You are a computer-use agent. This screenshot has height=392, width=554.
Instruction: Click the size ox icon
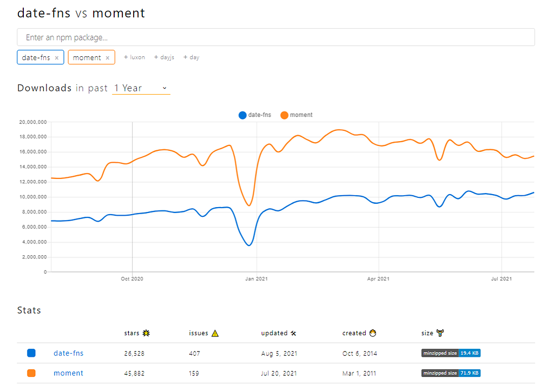click(440, 333)
